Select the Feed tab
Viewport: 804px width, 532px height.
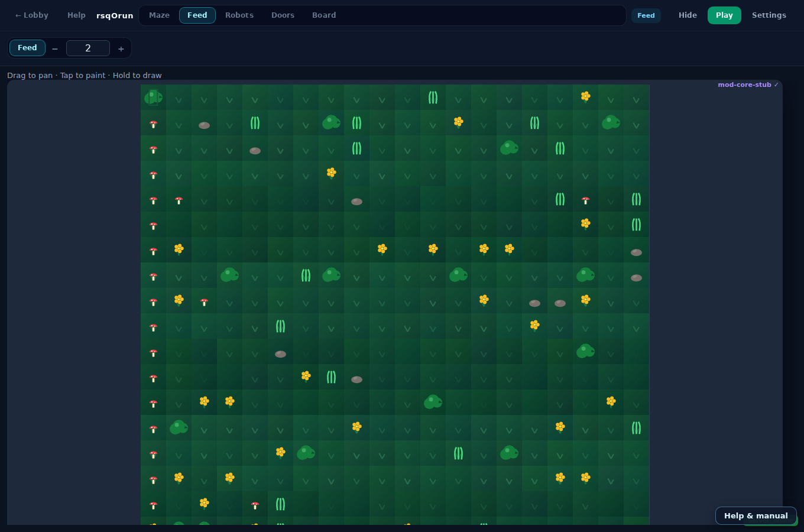click(197, 15)
